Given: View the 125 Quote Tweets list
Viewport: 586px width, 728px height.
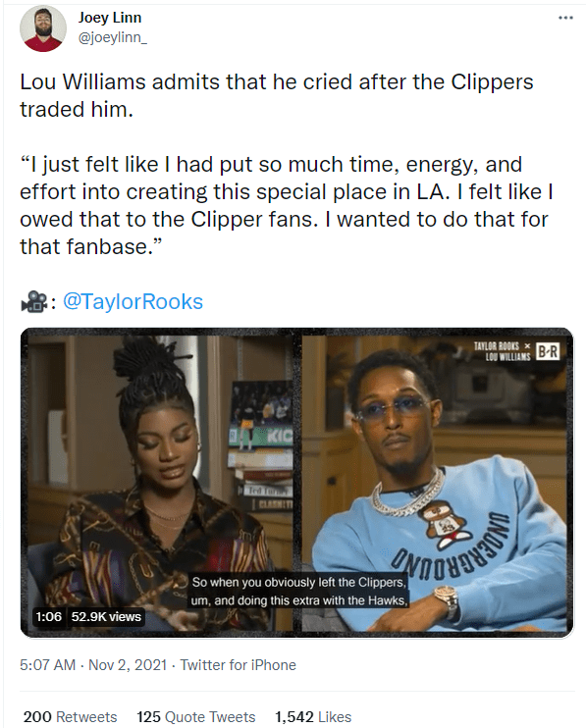Looking at the screenshot, I should tap(196, 717).
